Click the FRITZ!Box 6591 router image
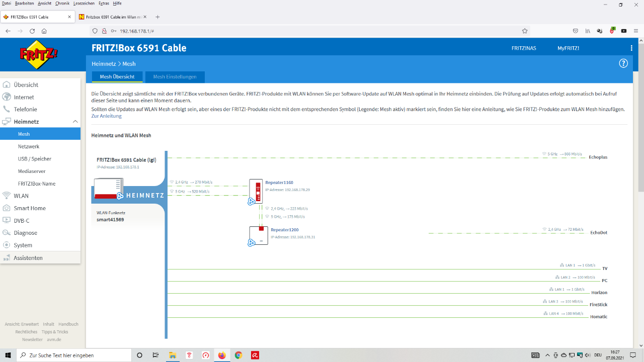644x362 pixels. (109, 189)
